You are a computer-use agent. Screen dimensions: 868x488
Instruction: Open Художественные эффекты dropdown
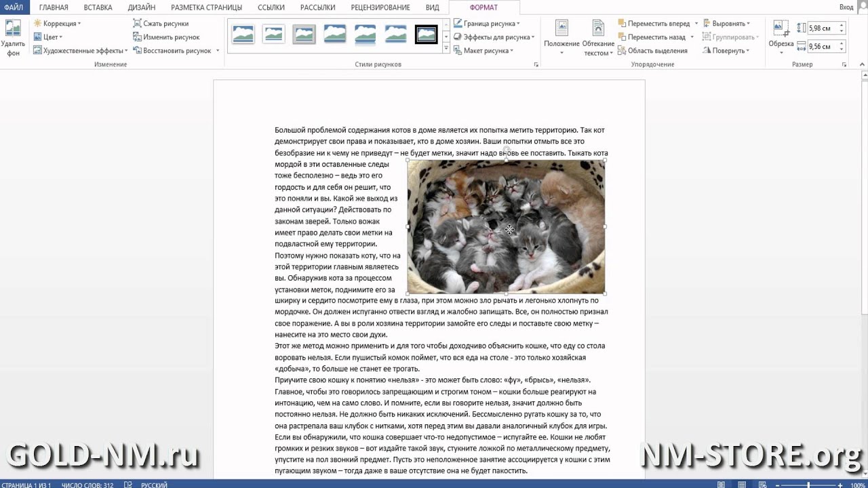click(80, 51)
